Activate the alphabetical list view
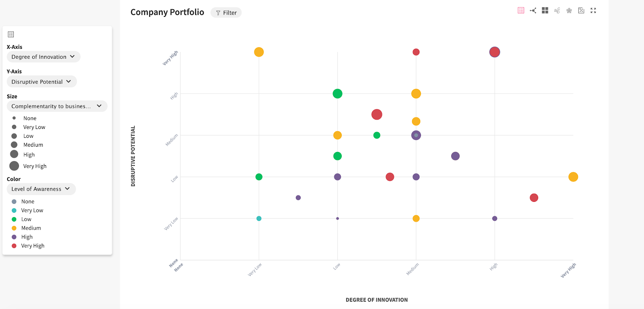This screenshot has width=644, height=309. pyautogui.click(x=557, y=10)
